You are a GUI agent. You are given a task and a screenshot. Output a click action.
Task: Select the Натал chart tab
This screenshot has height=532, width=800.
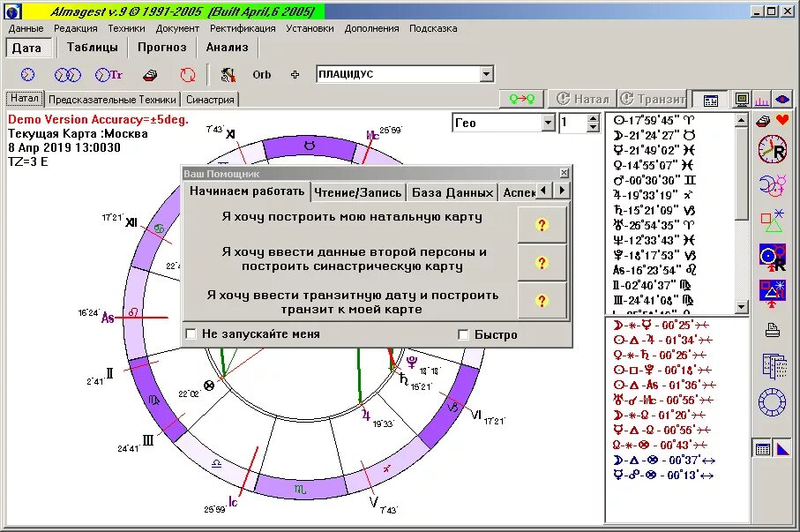click(25, 98)
